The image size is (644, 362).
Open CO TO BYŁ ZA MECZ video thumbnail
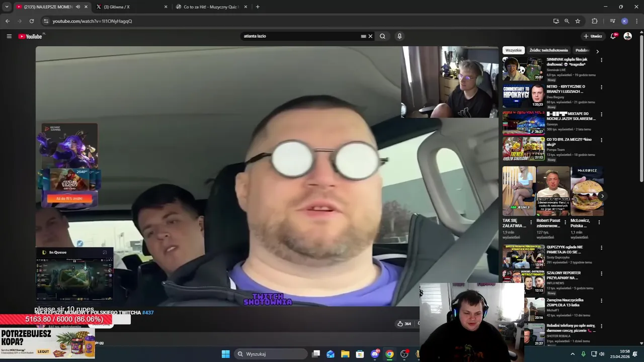[x=523, y=149]
